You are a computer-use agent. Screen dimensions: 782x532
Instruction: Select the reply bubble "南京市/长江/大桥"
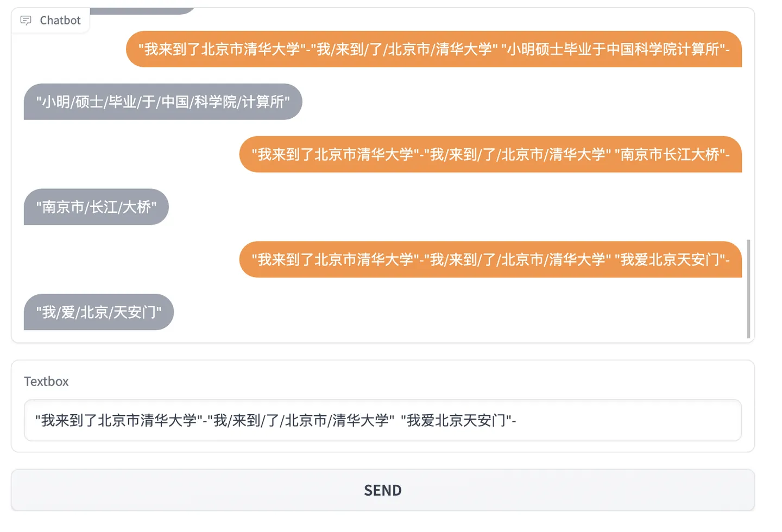(96, 207)
